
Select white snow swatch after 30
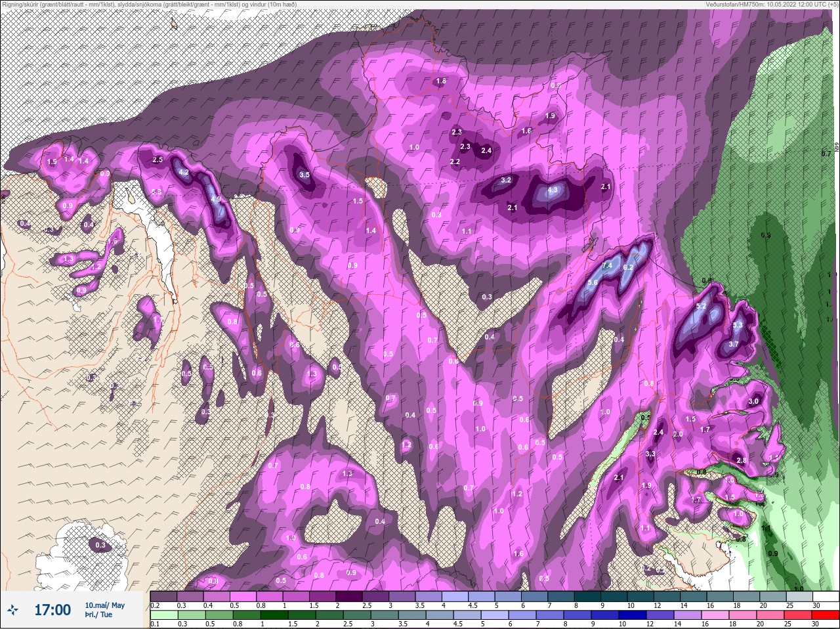(827, 596)
